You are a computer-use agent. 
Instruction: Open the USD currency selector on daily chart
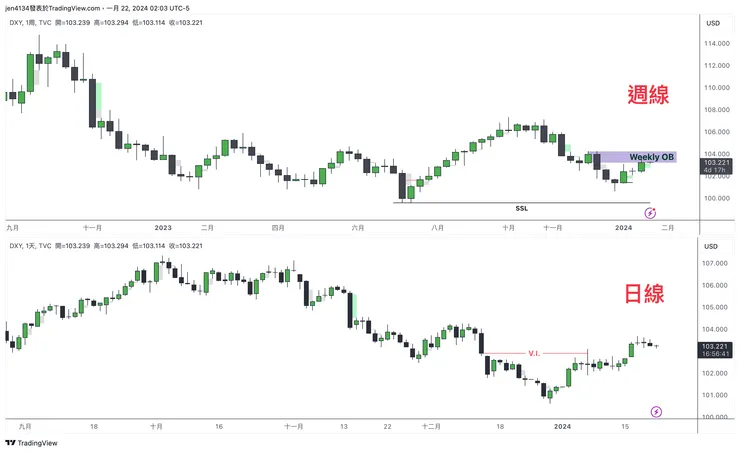713,246
